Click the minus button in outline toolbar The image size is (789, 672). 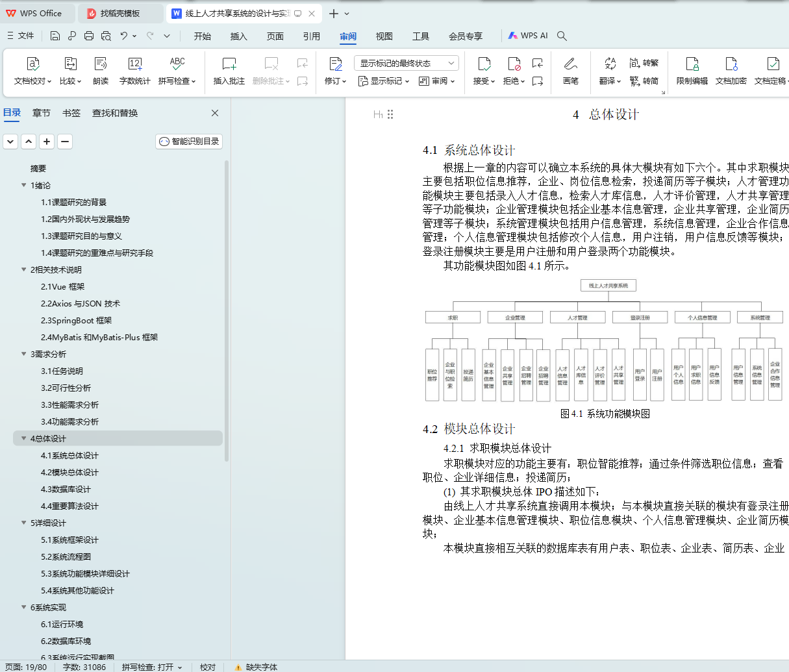coord(65,142)
